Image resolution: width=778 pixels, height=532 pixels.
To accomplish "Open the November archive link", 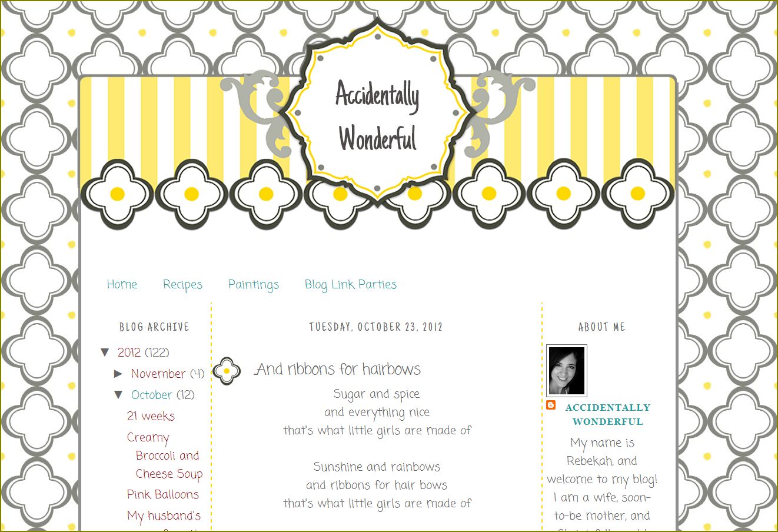I will coord(158,374).
